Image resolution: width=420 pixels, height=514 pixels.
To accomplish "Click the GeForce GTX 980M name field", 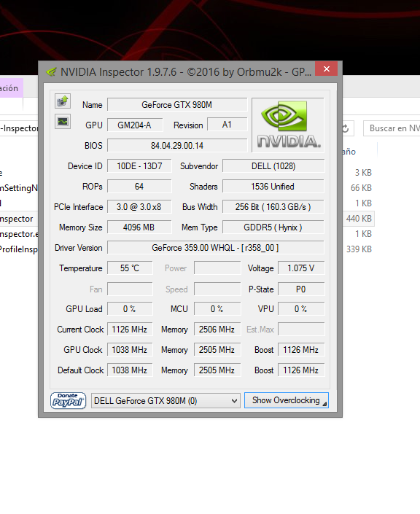I will (x=177, y=105).
